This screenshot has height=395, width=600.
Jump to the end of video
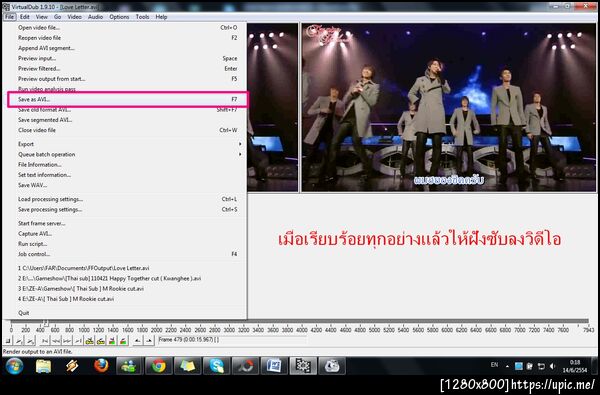click(78, 341)
